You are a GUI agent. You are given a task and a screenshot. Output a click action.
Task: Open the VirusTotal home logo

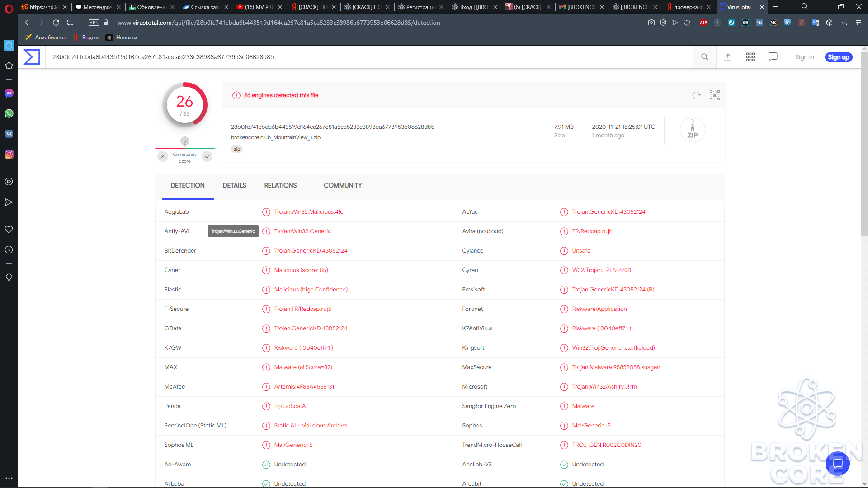[32, 57]
